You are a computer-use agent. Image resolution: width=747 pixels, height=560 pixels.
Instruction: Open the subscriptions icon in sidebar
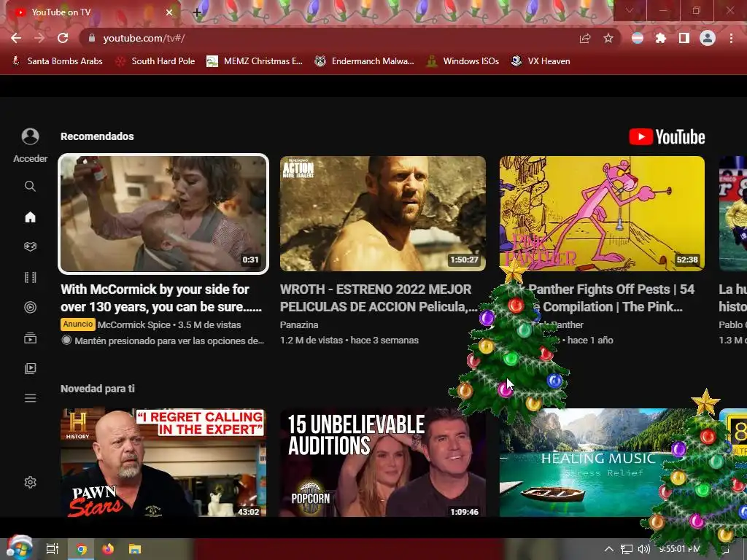click(x=30, y=338)
